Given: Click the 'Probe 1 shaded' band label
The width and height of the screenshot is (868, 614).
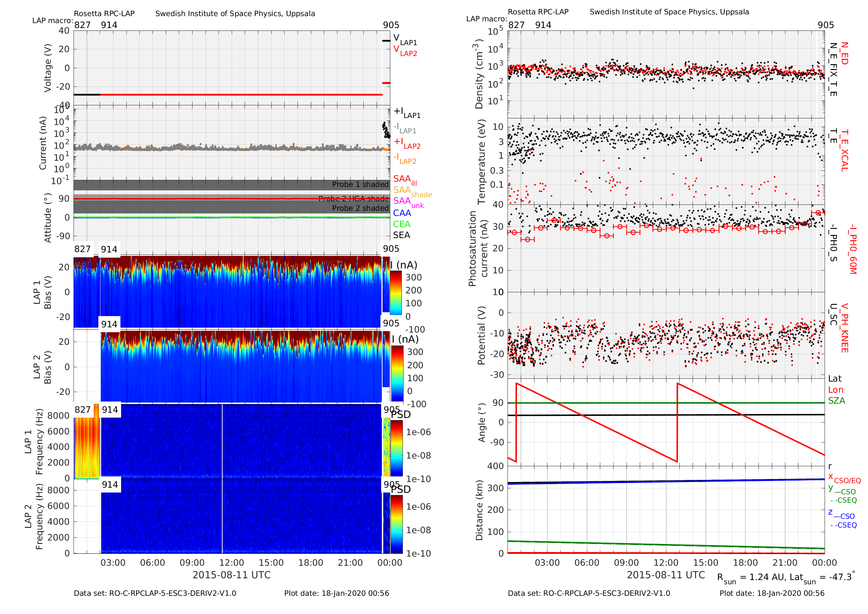Looking at the screenshot, I should tap(360, 184).
